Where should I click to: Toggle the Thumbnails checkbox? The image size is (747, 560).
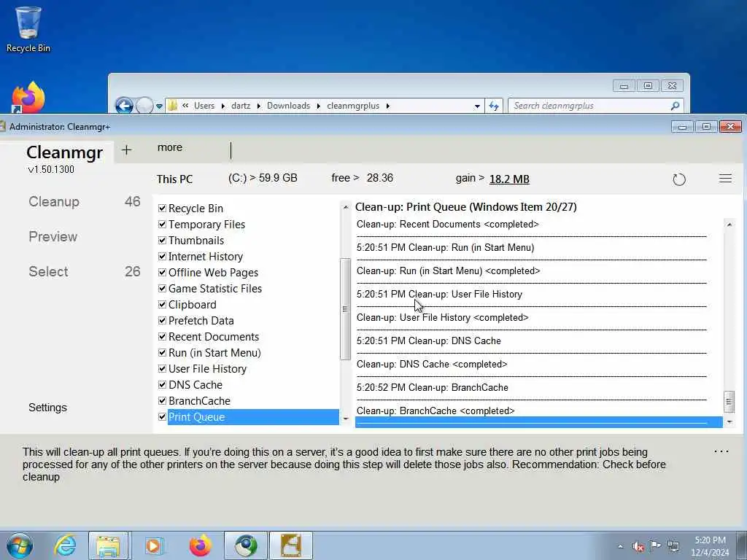(x=162, y=241)
